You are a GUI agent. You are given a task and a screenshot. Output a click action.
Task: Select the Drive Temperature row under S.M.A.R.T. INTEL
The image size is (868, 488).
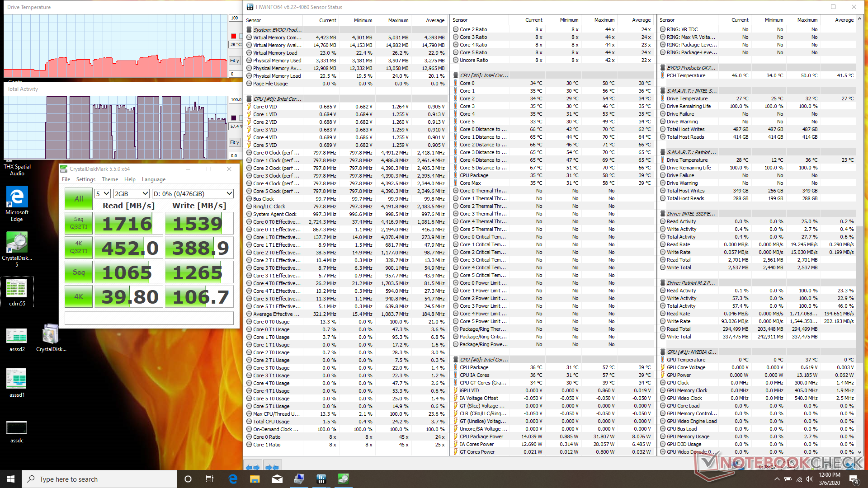tap(687, 99)
